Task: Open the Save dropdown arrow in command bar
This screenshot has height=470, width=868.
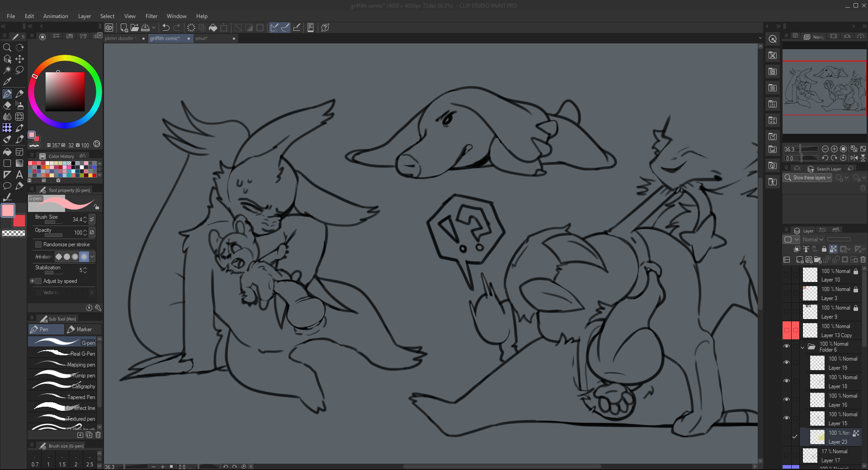Action: [x=154, y=28]
